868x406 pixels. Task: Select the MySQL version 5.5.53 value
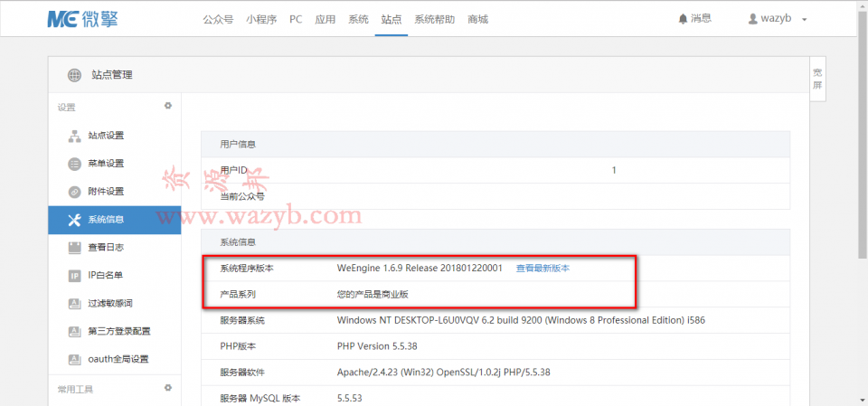click(x=350, y=398)
